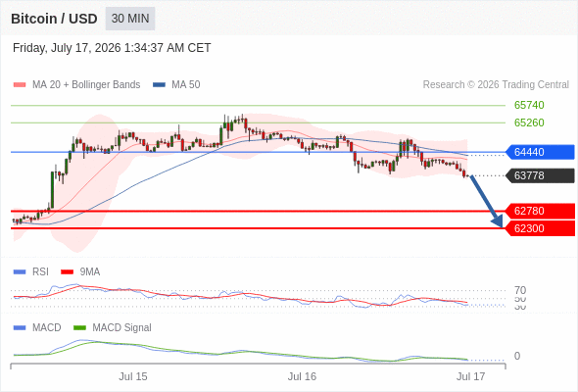The height and width of the screenshot is (392, 578).
Task: Click the MA 50 legend swatch
Action: [159, 85]
